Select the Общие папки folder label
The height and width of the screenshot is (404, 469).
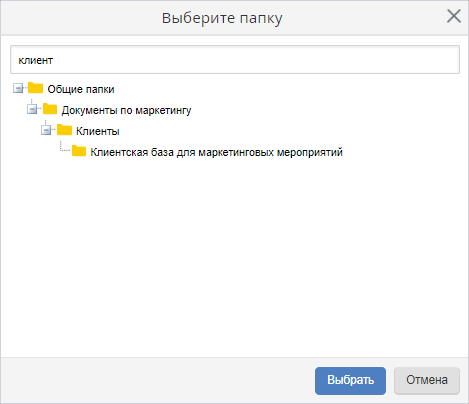81,89
